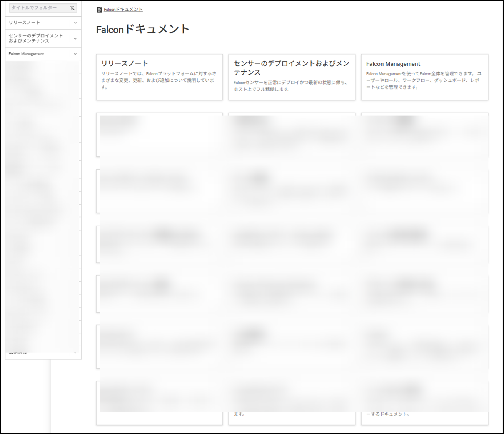Expand the センサーのデプロイメントおよびメンテナンス sidebar chevron
Screen dimensions: 504x434
click(x=75, y=38)
